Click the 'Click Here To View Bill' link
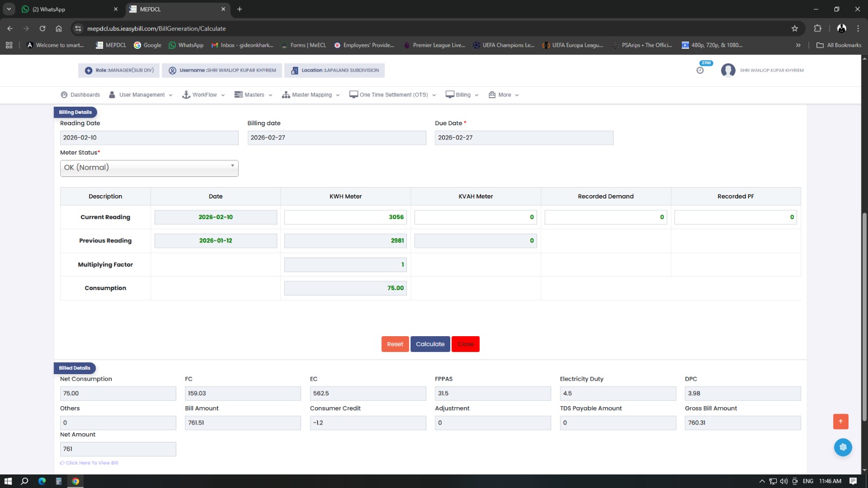The image size is (868, 488). 91,463
